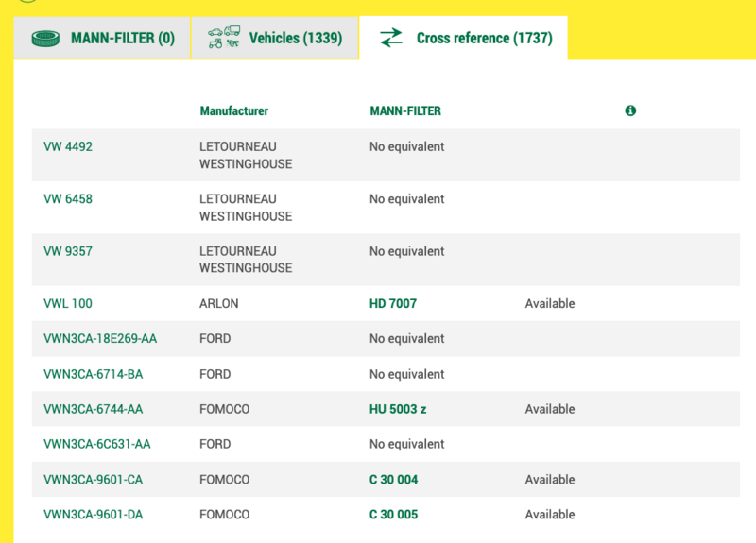The height and width of the screenshot is (543, 756).
Task: Open the HD 7007 filter link
Action: [393, 303]
